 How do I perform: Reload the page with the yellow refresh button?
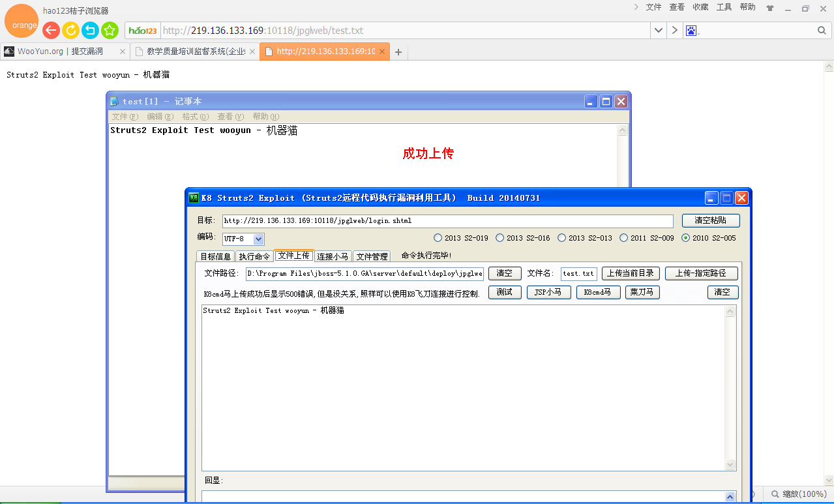click(x=70, y=30)
